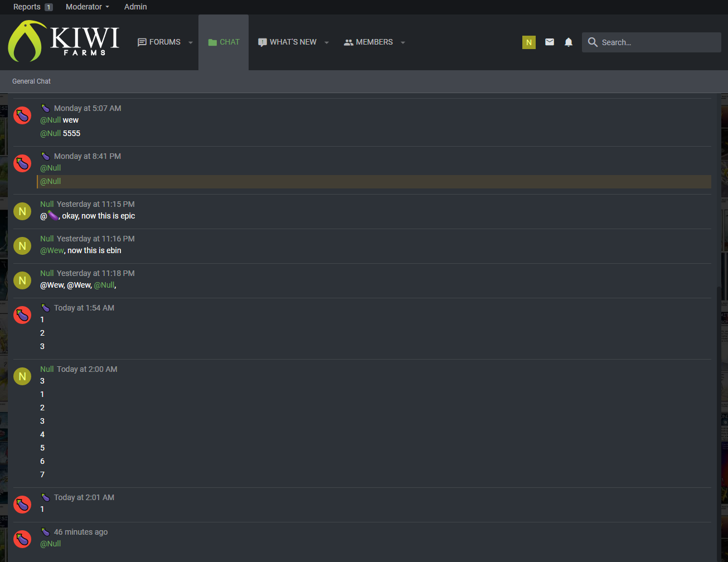Select the General Chat room

pyautogui.click(x=31, y=81)
